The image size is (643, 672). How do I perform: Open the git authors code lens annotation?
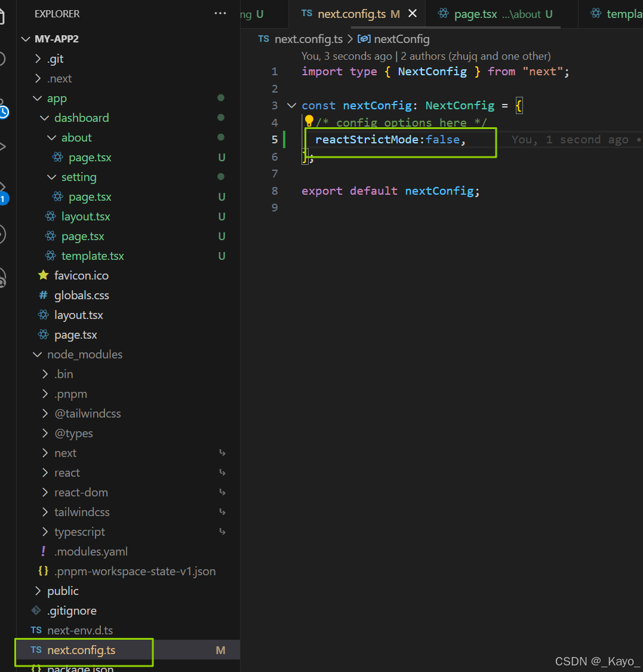pyautogui.click(x=426, y=56)
